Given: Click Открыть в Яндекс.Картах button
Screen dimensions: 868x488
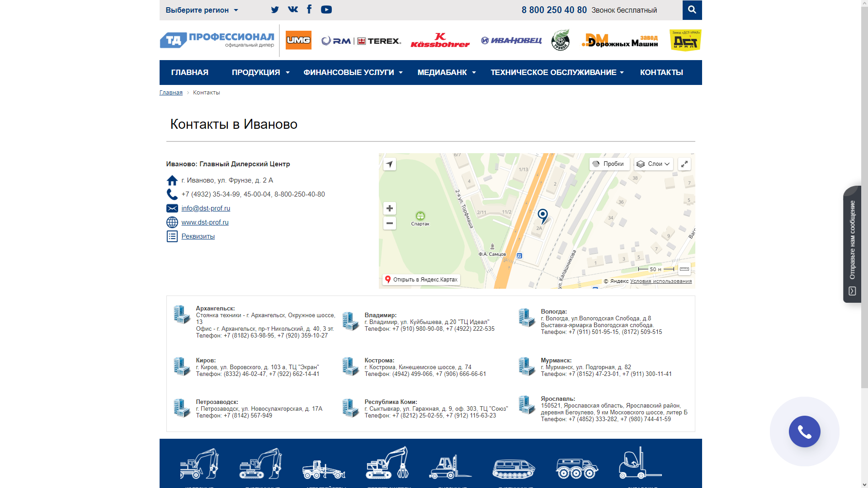Looking at the screenshot, I should coord(421,280).
